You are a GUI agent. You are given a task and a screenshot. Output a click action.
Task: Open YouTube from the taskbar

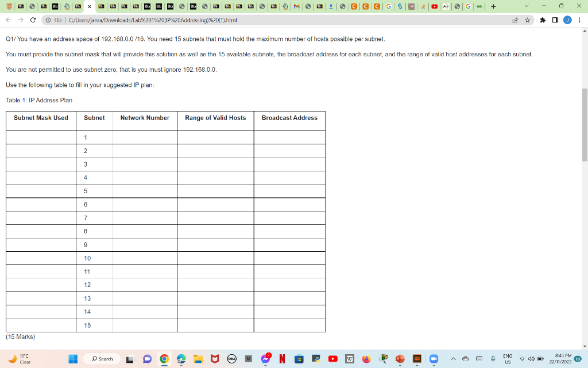point(332,359)
